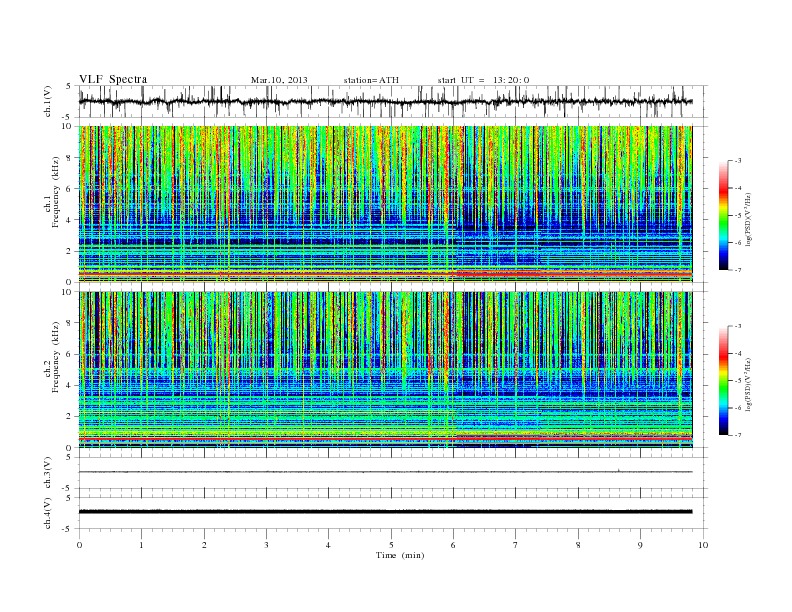
Task: Click the date 'Mar.10, 2013' header
Action: [x=279, y=80]
